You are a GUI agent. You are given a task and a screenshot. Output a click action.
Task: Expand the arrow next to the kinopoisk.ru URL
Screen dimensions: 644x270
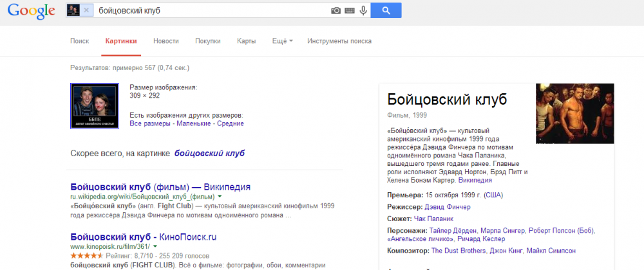155,247
